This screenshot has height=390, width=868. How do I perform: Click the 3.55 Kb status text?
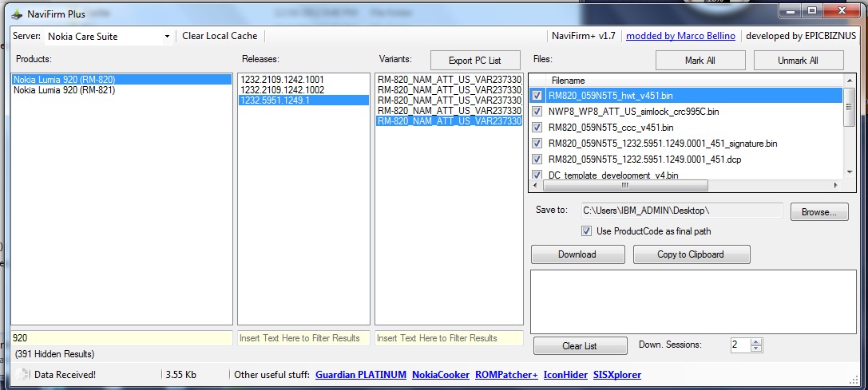(181, 375)
